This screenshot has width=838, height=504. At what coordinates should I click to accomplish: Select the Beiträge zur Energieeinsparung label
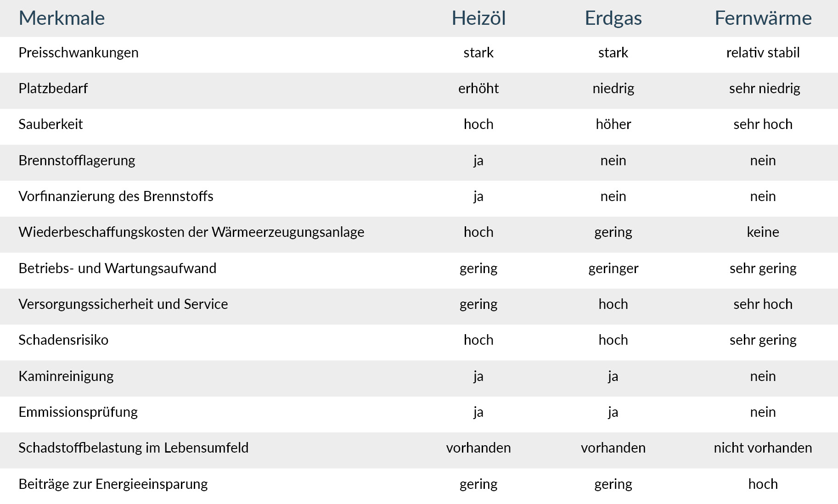tap(113, 484)
